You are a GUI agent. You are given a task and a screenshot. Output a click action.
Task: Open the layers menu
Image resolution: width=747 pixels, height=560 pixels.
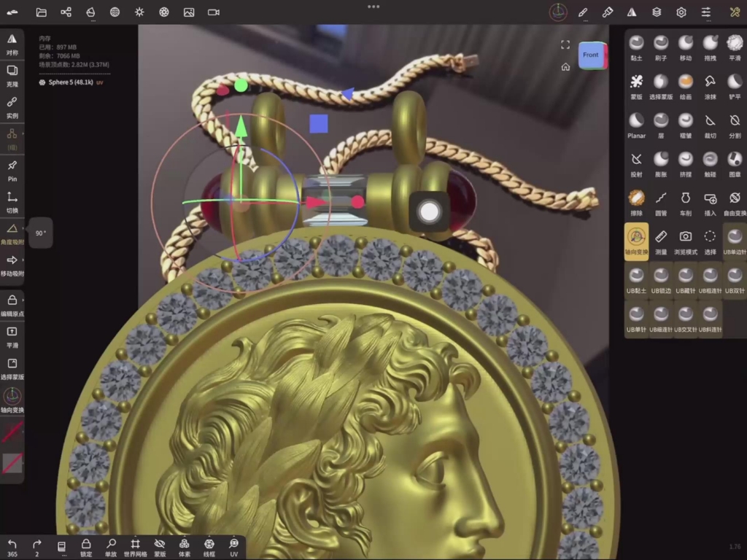click(x=657, y=12)
